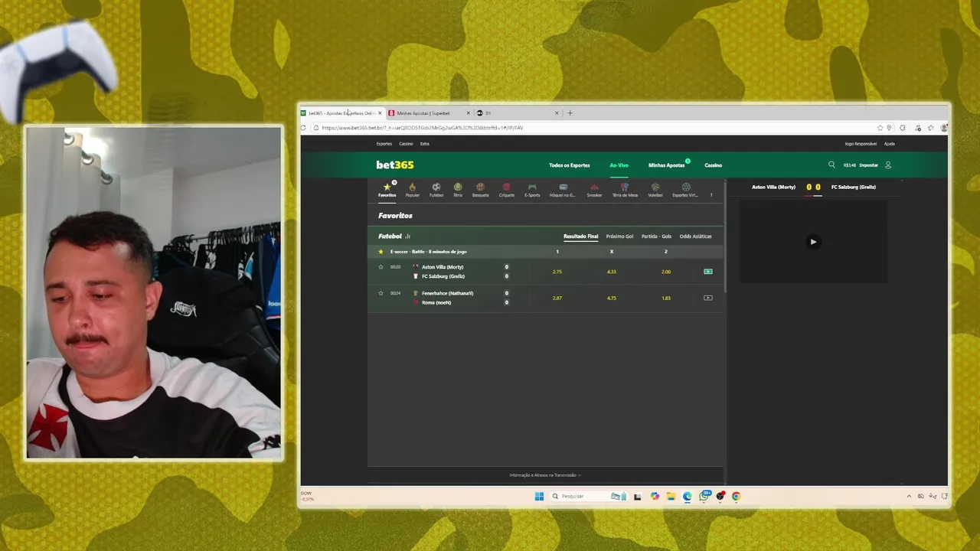This screenshot has height=551, width=980.
Task: Open the Ao-Vivo section
Action: (x=619, y=165)
